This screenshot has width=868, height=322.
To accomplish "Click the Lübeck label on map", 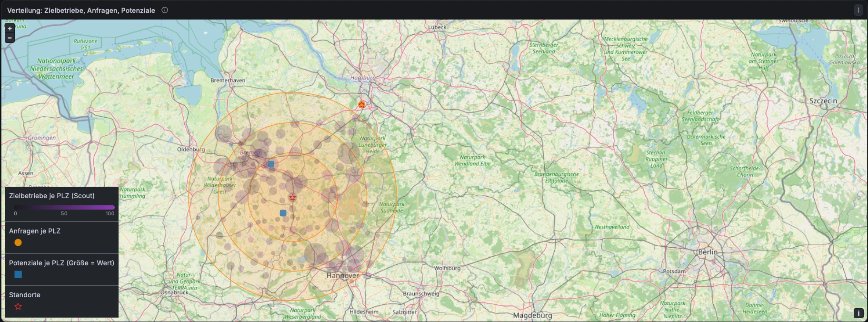I will coord(437,27).
